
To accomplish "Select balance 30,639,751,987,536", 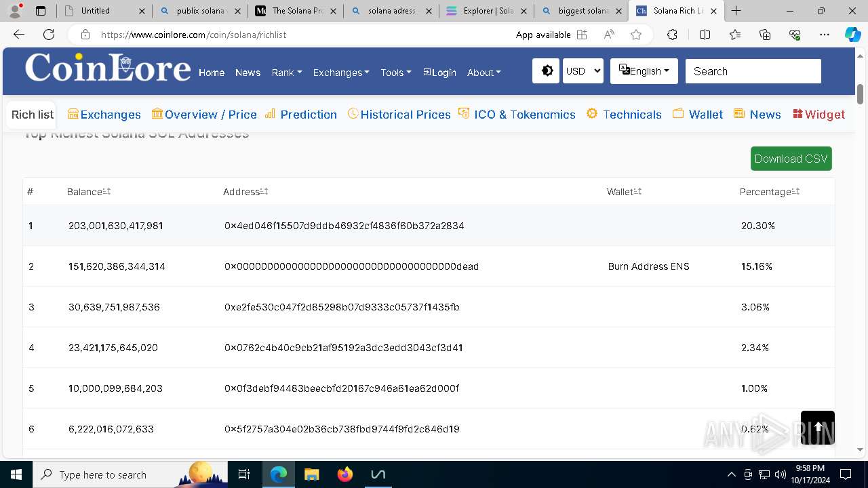I will point(114,307).
